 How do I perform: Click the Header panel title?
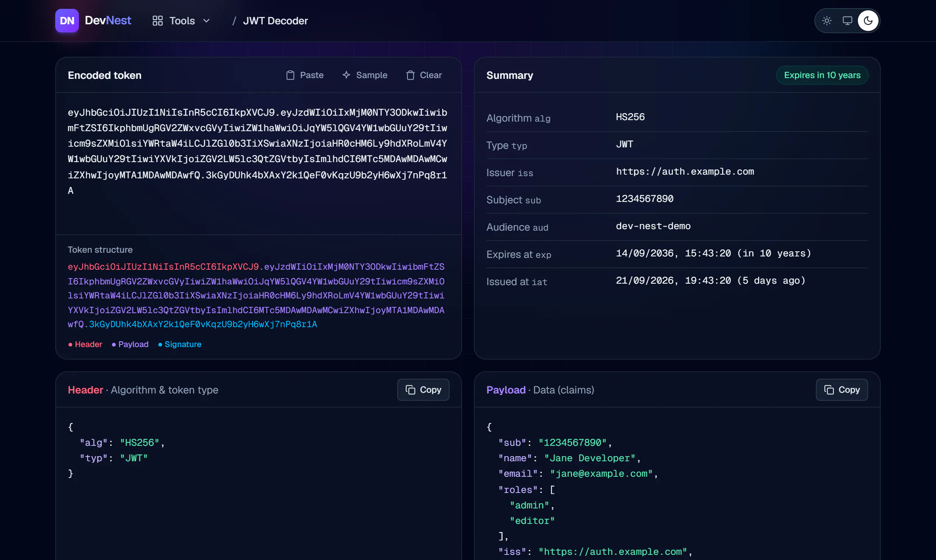143,390
